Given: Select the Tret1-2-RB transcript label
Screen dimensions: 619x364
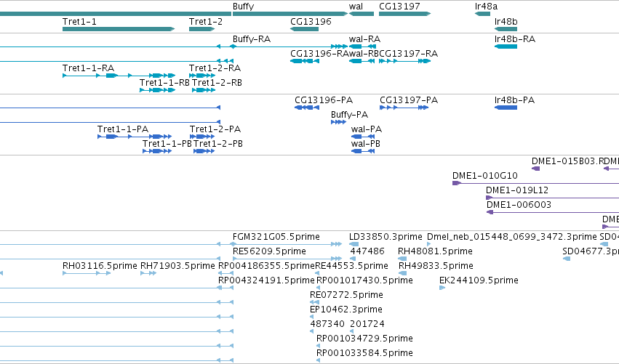Looking at the screenshot, I should 217,83.
